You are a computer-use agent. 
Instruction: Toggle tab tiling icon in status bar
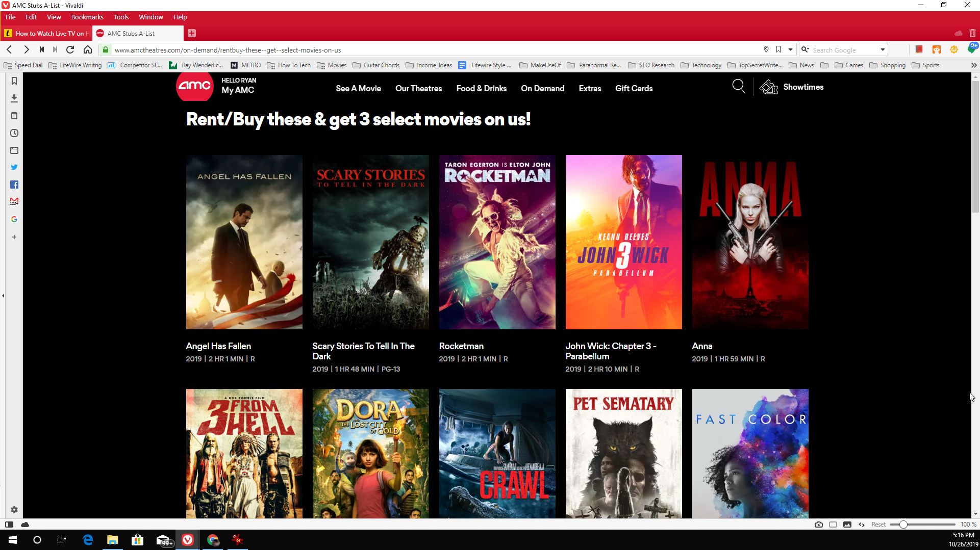point(833,525)
